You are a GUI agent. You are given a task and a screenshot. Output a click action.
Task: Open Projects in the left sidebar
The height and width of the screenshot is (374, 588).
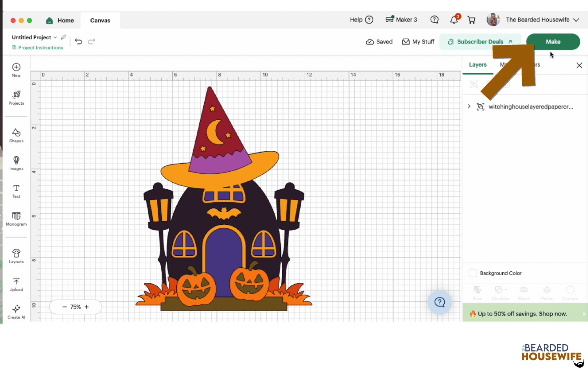tap(16, 98)
